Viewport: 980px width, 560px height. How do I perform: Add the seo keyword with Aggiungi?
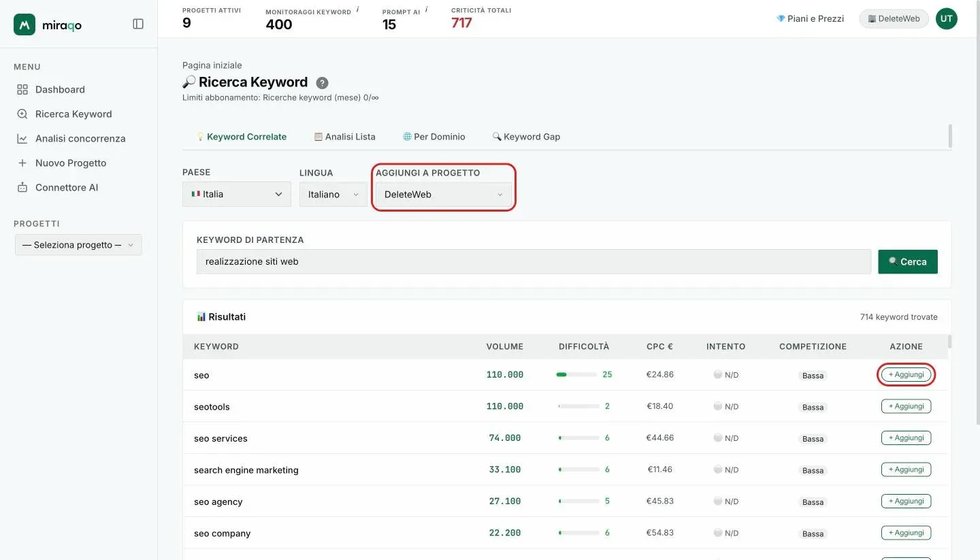tap(906, 375)
